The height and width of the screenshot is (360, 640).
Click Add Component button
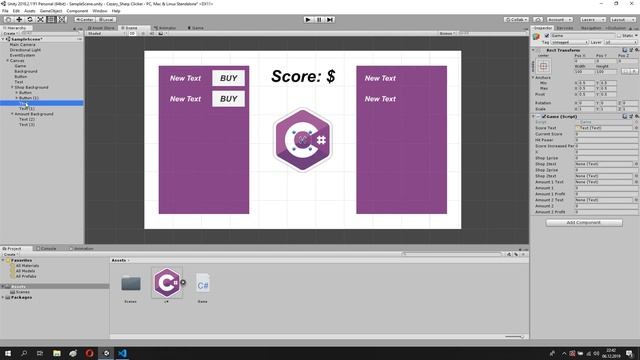pyautogui.click(x=584, y=222)
